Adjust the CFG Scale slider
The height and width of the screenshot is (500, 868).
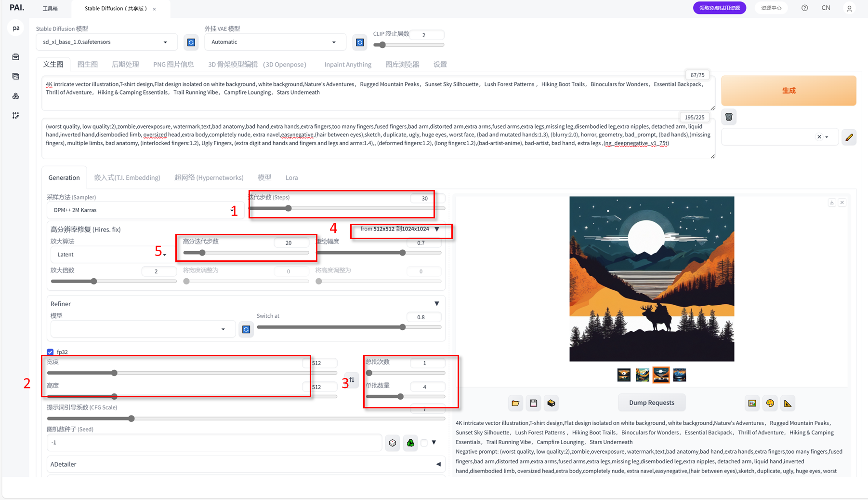[x=246, y=419]
